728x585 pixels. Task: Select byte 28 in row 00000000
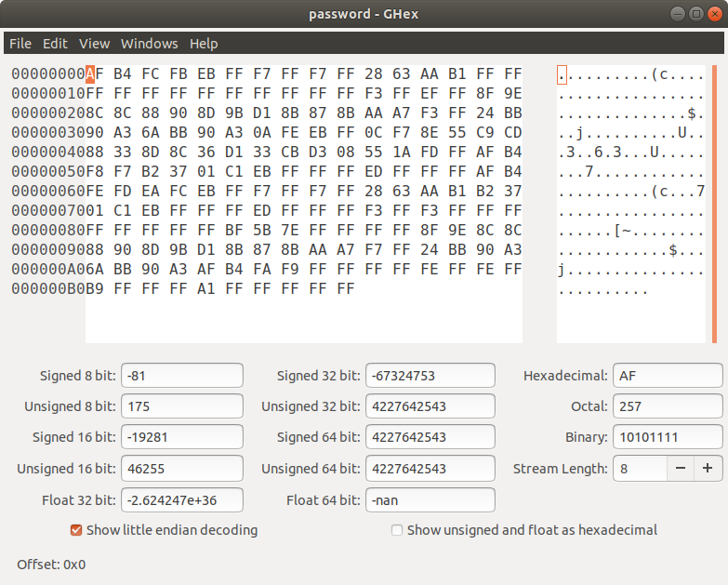[373, 73]
